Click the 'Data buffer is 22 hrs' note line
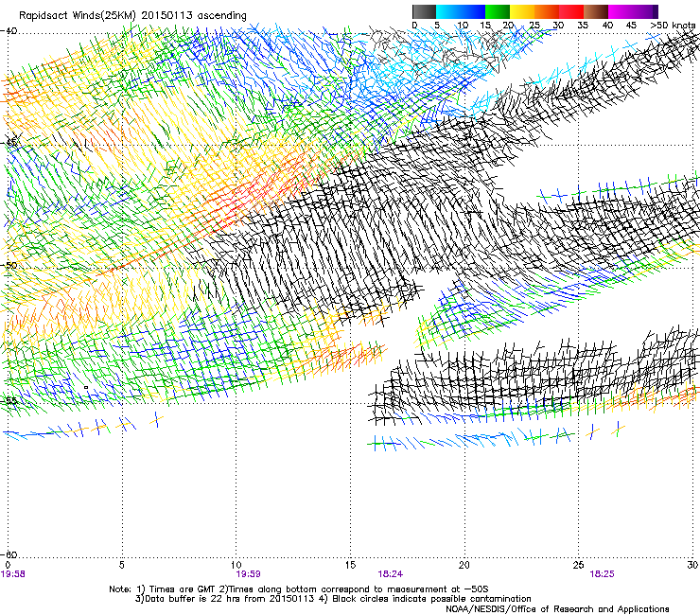This screenshot has width=700, height=615. [333, 599]
